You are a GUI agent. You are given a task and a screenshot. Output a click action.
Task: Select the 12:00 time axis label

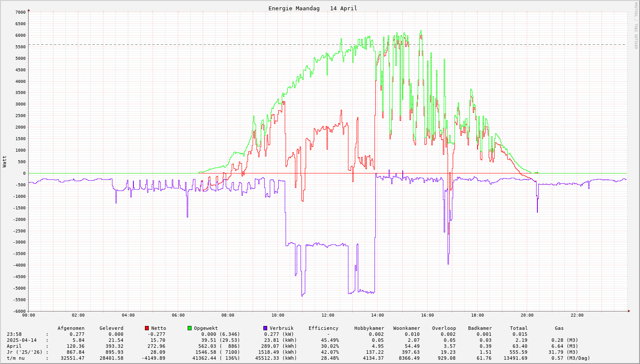[327, 315]
